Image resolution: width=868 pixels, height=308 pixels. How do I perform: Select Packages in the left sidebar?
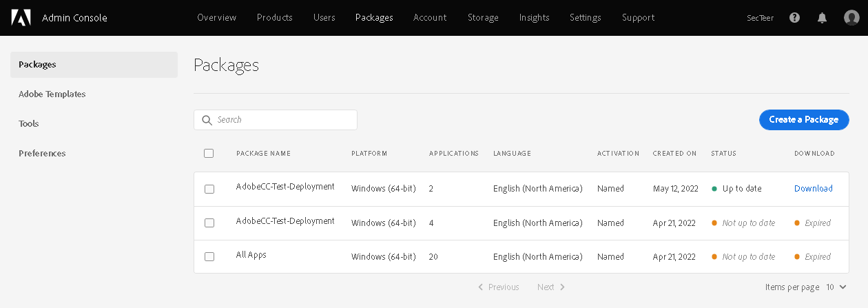[94, 65]
